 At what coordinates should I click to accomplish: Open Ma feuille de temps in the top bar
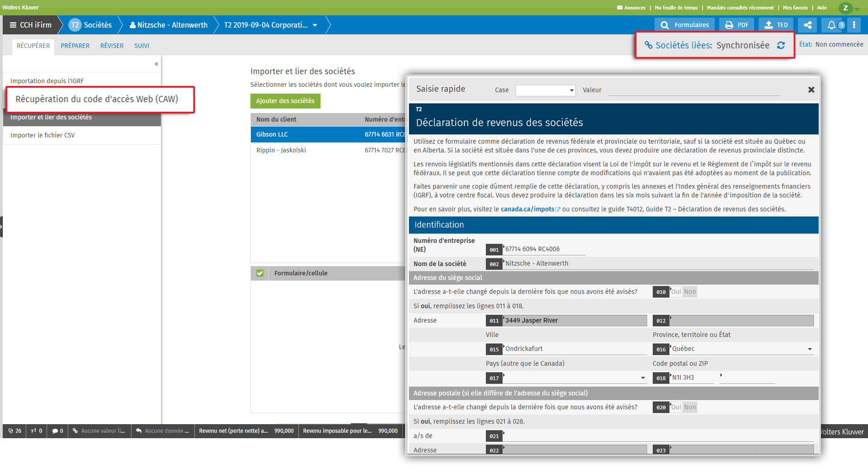tap(676, 8)
